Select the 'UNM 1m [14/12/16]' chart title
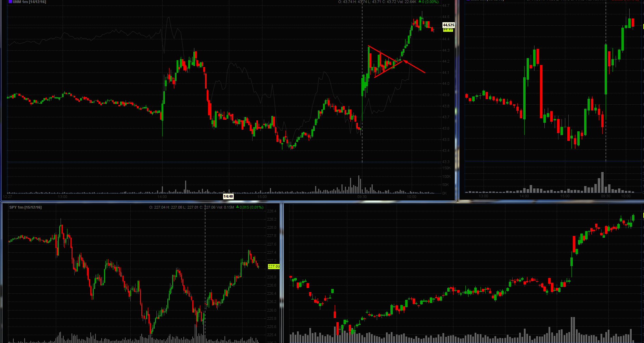 coord(29,2)
